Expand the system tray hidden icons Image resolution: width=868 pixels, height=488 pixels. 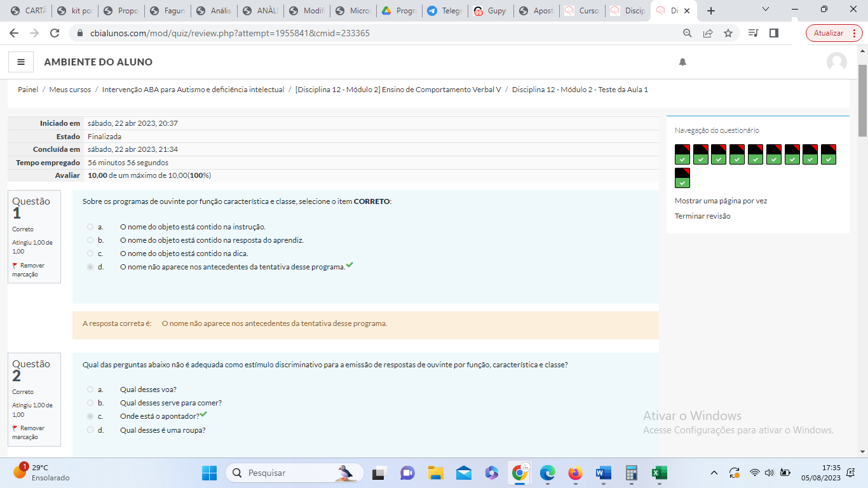[714, 473]
